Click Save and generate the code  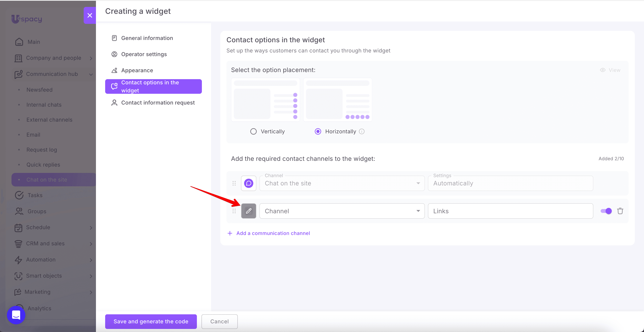151,321
